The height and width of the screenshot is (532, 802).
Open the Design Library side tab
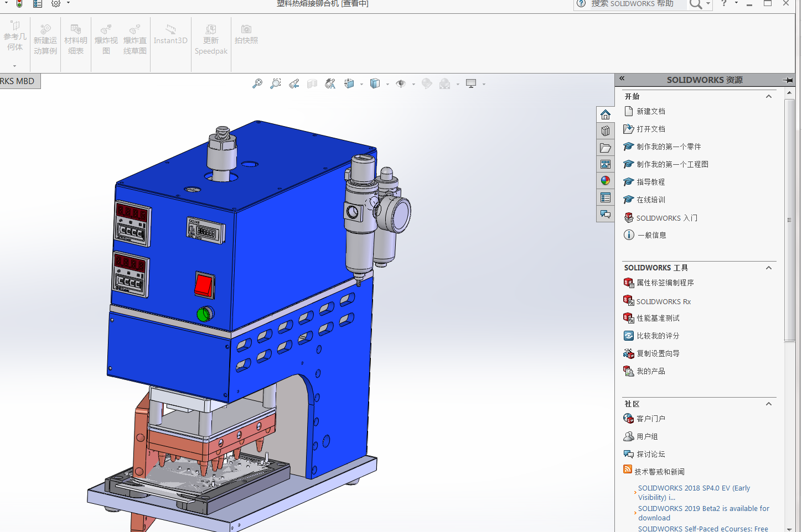tap(606, 131)
